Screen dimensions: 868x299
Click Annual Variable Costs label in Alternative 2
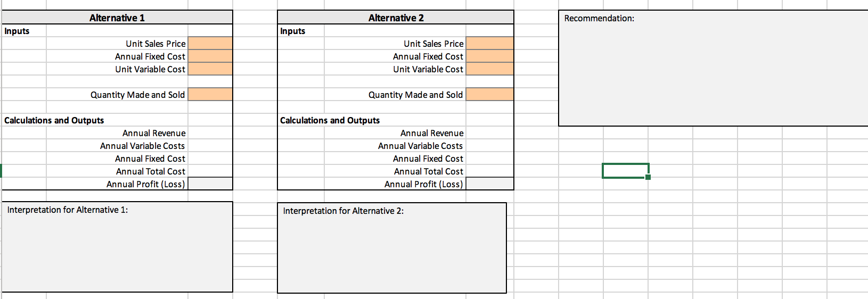(420, 146)
